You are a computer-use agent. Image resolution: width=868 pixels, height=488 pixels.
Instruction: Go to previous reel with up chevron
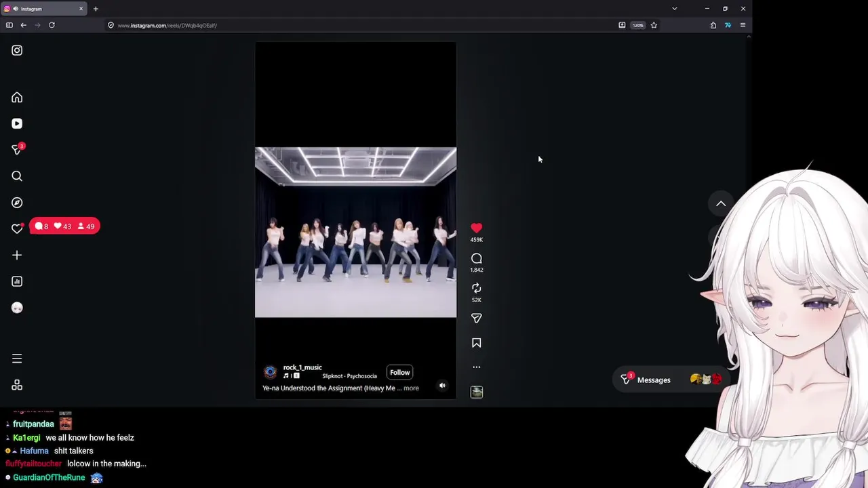[x=721, y=203]
